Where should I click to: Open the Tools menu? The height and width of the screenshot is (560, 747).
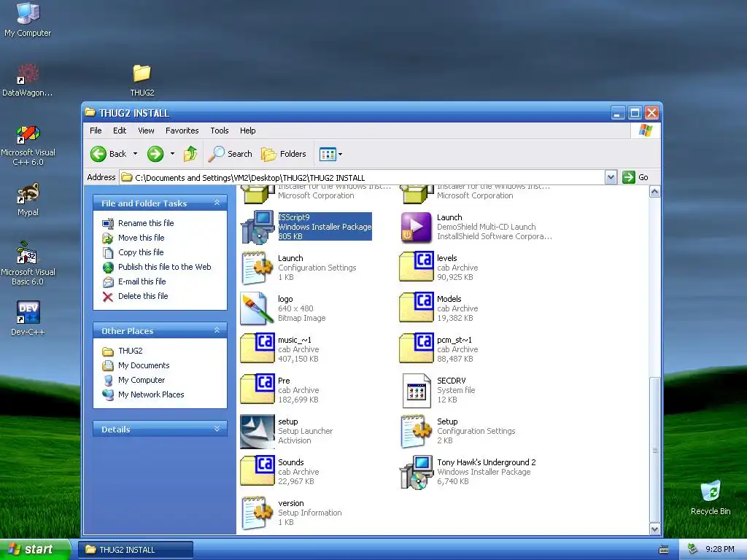point(219,131)
